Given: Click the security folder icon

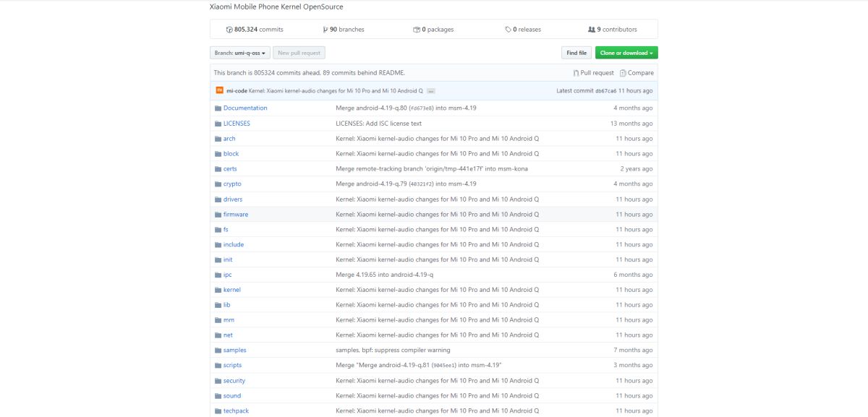Looking at the screenshot, I should (217, 382).
